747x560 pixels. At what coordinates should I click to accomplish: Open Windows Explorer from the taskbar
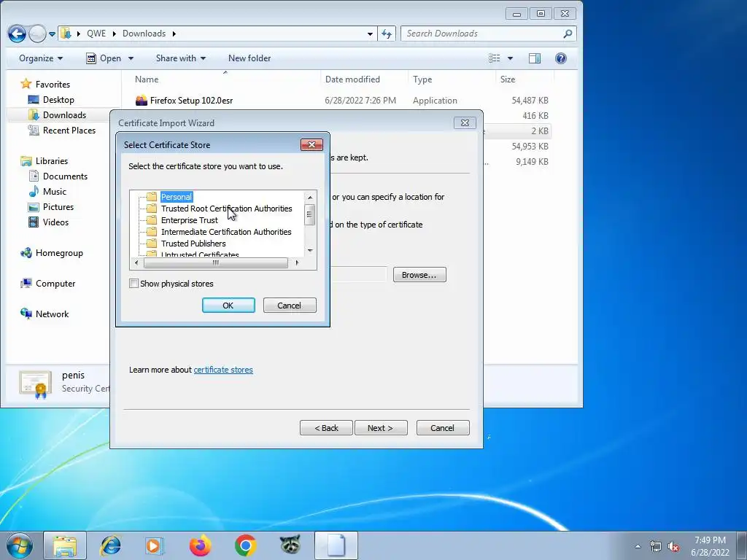pyautogui.click(x=65, y=545)
